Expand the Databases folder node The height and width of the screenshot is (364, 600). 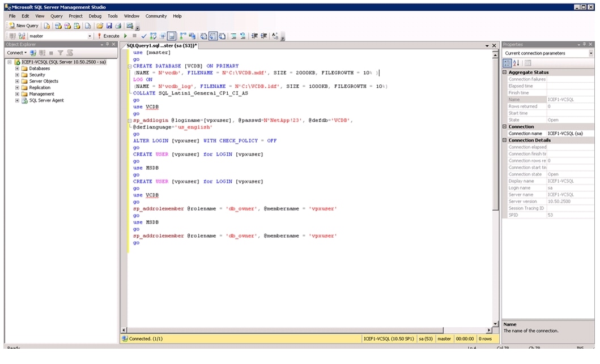[18, 68]
